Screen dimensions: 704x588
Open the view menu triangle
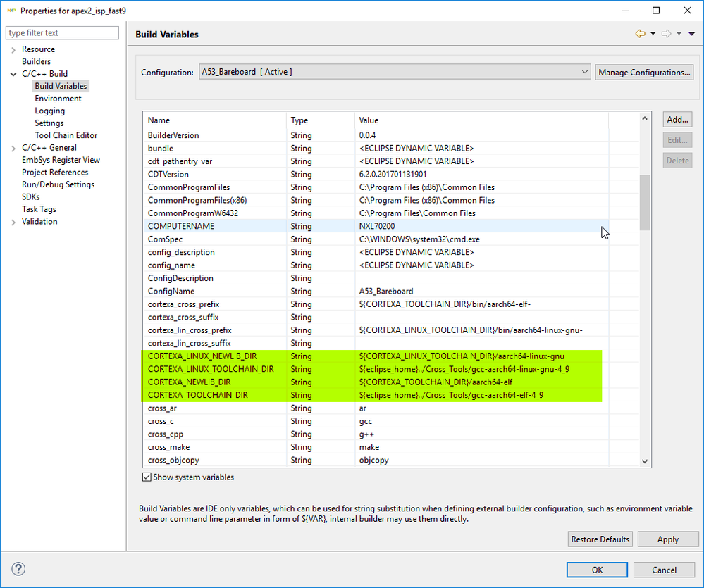(691, 34)
